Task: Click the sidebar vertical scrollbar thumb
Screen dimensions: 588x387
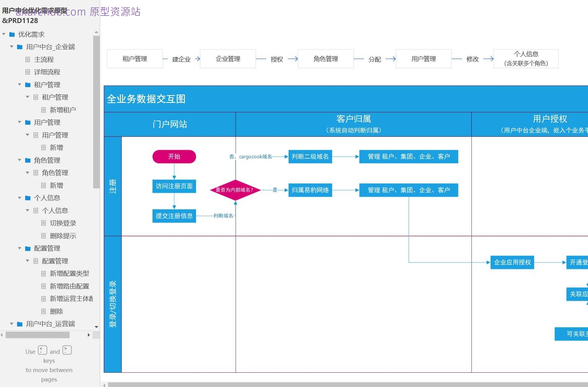Action: coord(96,112)
